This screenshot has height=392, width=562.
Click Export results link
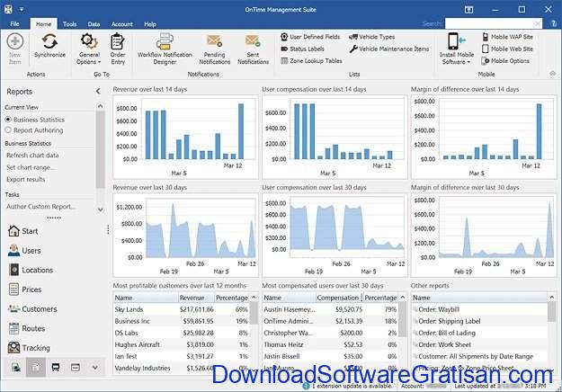(x=25, y=179)
